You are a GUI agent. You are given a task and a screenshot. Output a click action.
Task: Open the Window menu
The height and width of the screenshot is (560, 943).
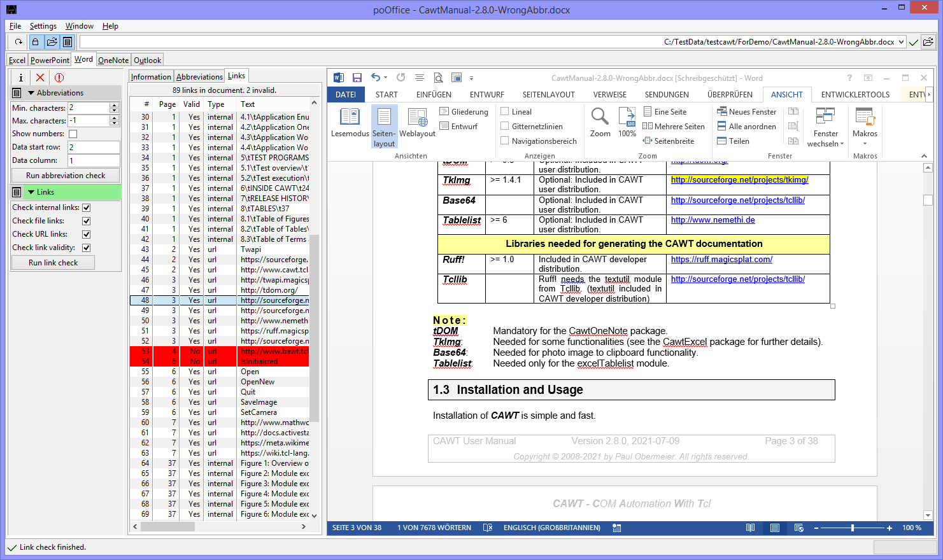click(x=79, y=26)
